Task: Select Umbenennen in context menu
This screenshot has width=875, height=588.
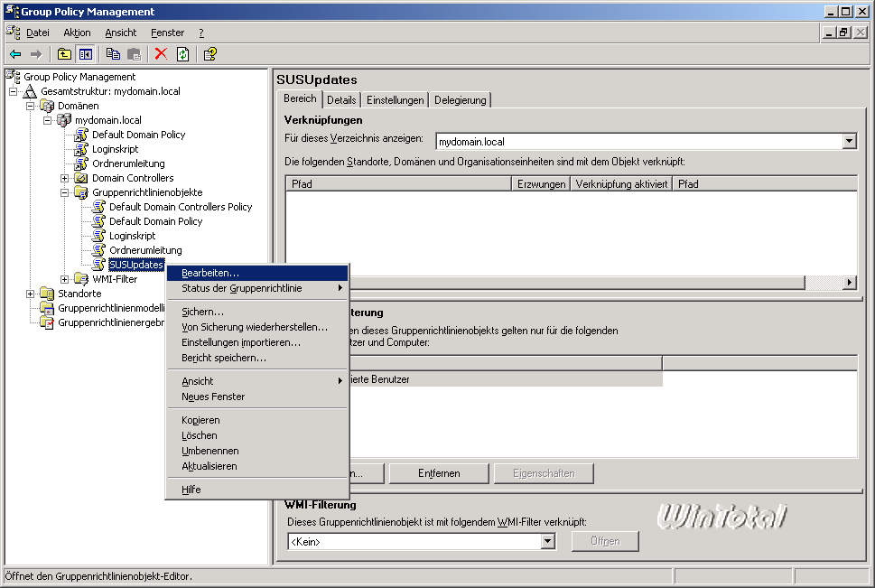Action: (257, 451)
